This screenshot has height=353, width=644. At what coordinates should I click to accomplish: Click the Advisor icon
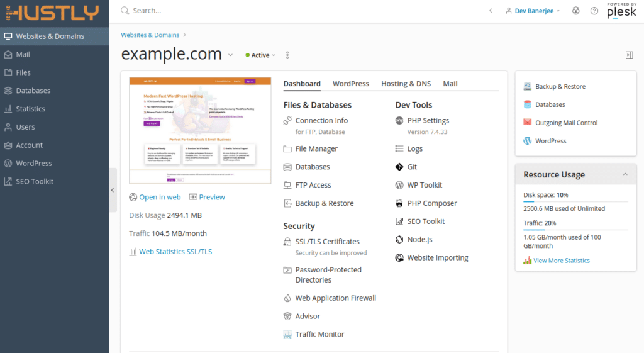pos(287,316)
